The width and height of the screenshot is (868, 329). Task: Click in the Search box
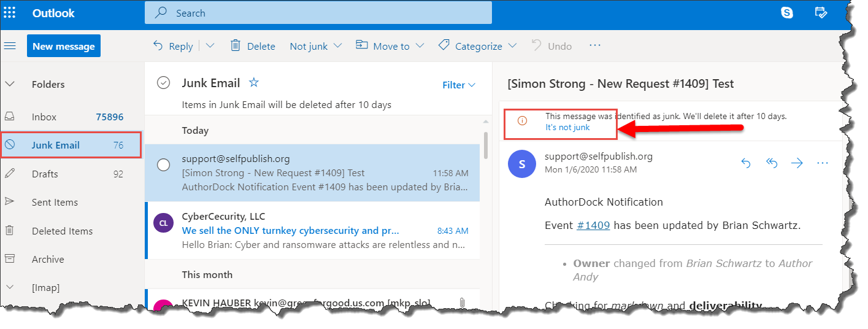point(318,13)
